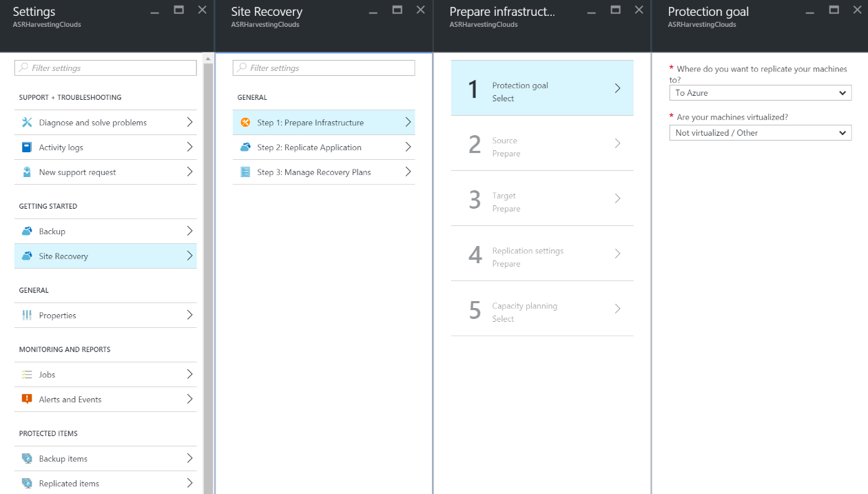Open Replicated items under Protected Items
This screenshot has height=494, width=868.
point(105,484)
